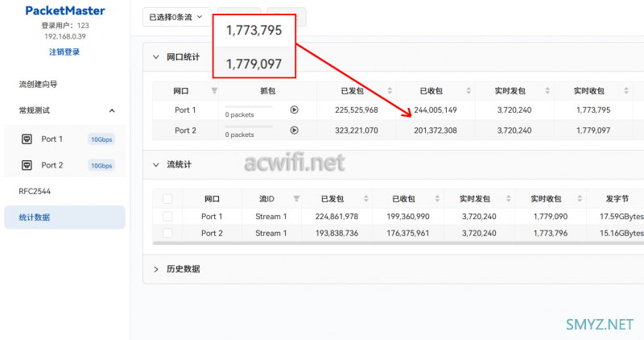Screen dimensions: 644x340
Task: Start packet capture for Port 2
Action: click(x=294, y=131)
